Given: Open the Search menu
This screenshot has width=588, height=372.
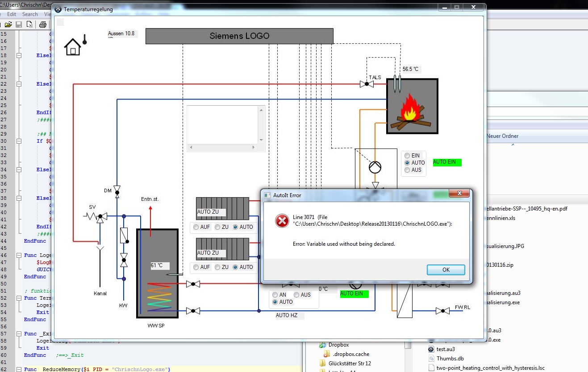Looking at the screenshot, I should tap(30, 14).
